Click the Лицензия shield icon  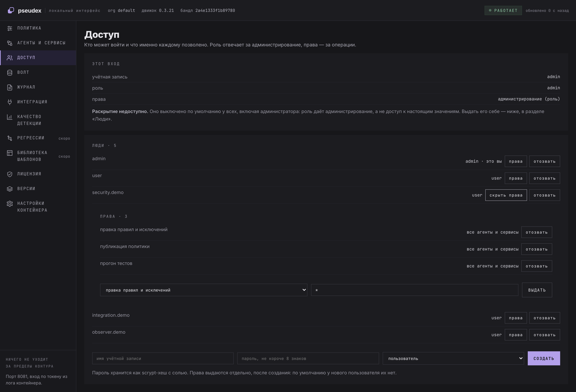(10, 174)
